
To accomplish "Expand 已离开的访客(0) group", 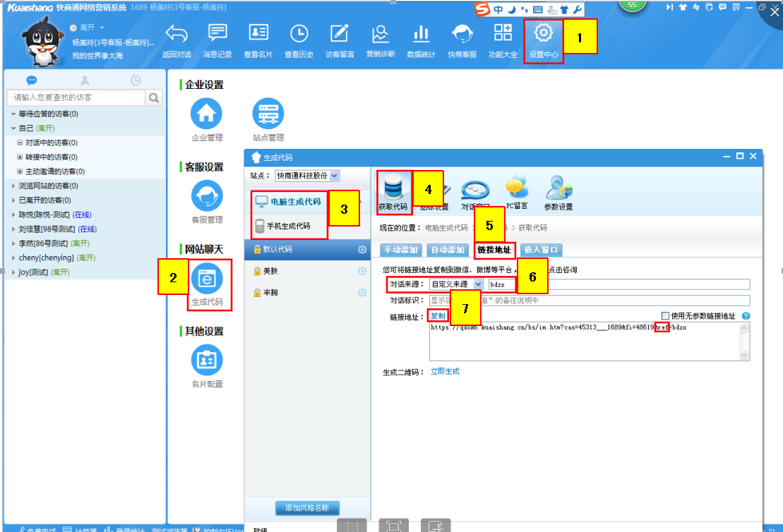I will click(x=13, y=200).
